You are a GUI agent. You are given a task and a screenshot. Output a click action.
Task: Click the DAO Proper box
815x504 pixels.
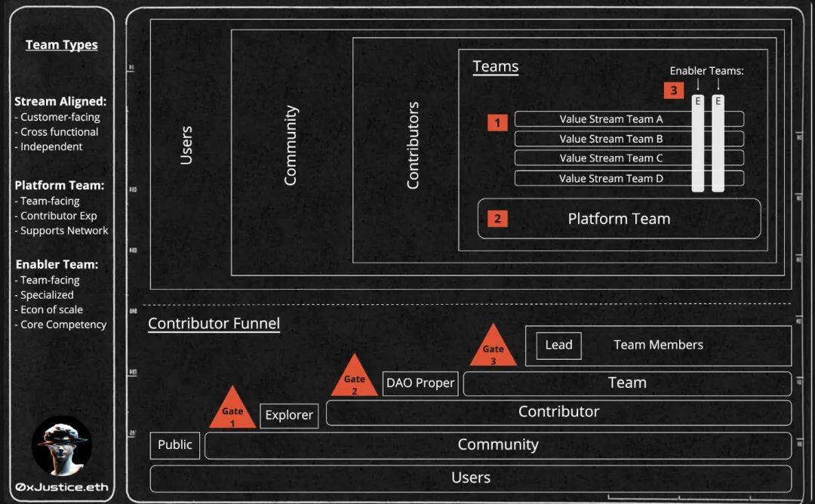(420, 383)
